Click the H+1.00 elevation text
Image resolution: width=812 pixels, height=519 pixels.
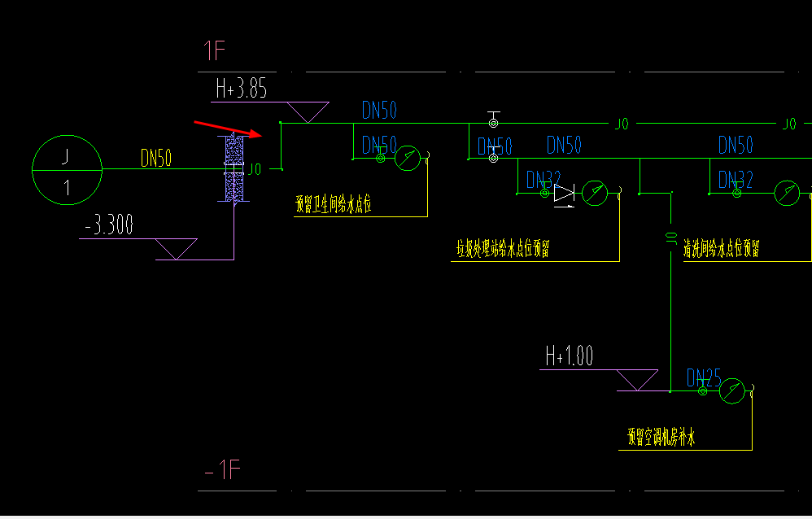point(570,355)
